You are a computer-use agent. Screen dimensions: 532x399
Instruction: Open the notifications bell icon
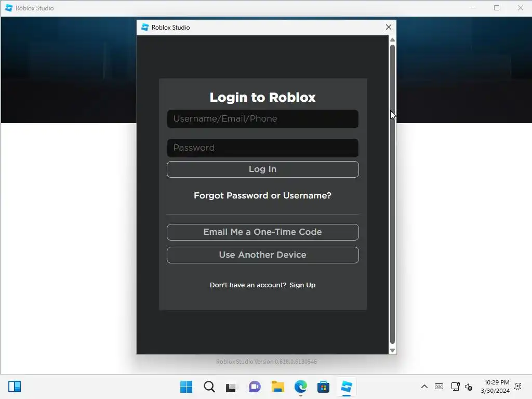point(518,387)
